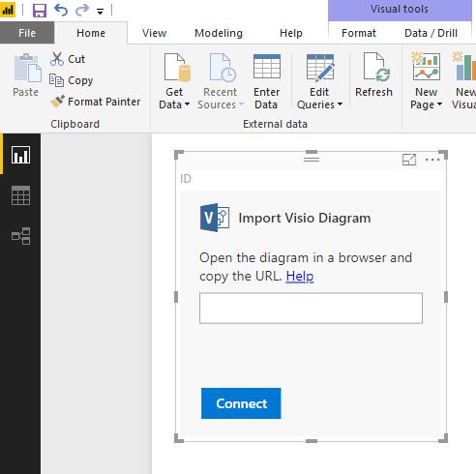Redo the last action
Screen dimensions: 476x474
tap(82, 10)
